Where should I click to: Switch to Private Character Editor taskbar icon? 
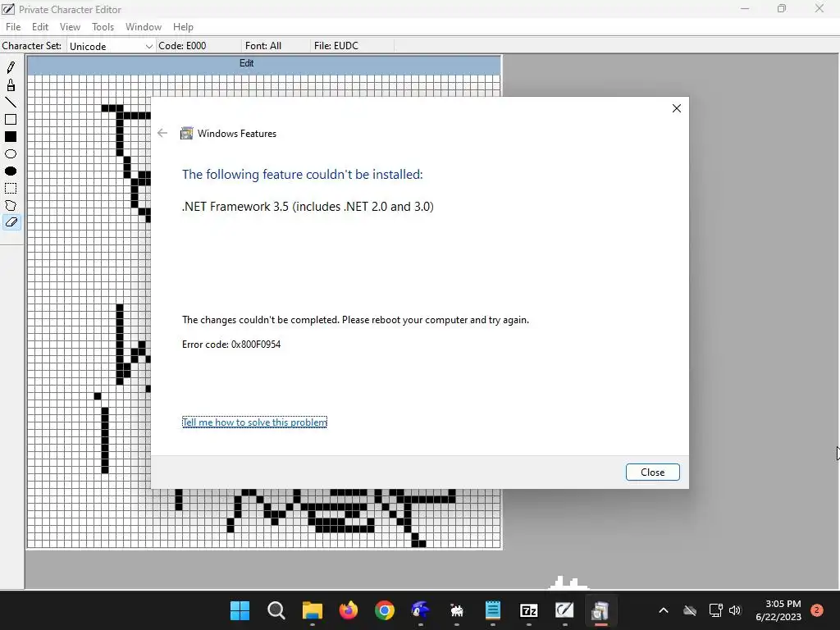click(x=564, y=610)
